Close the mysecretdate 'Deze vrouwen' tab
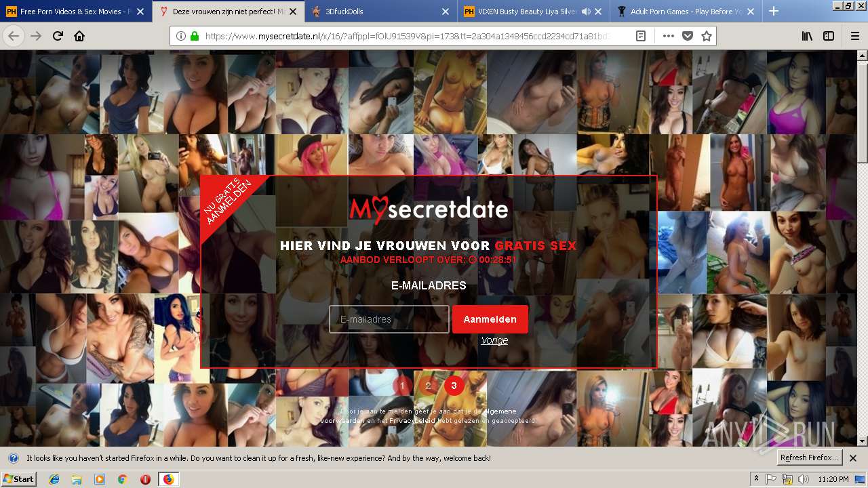This screenshot has height=488, width=868. (x=293, y=12)
